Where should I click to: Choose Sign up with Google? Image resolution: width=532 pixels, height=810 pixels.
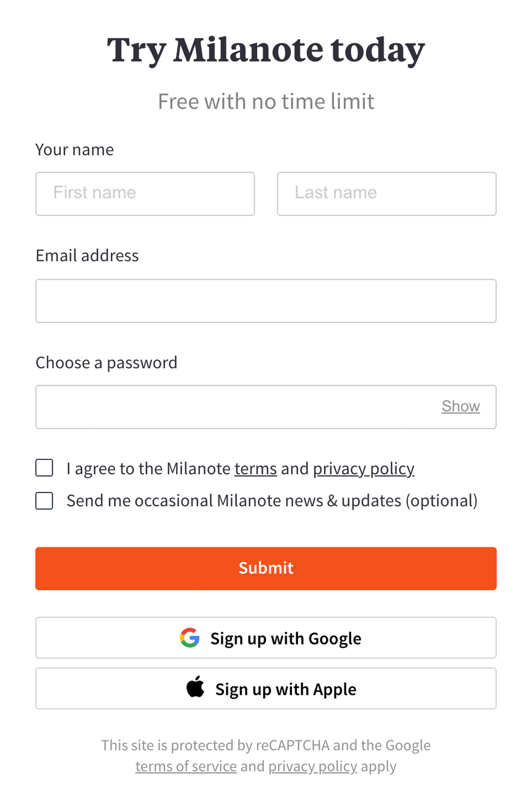[266, 637]
